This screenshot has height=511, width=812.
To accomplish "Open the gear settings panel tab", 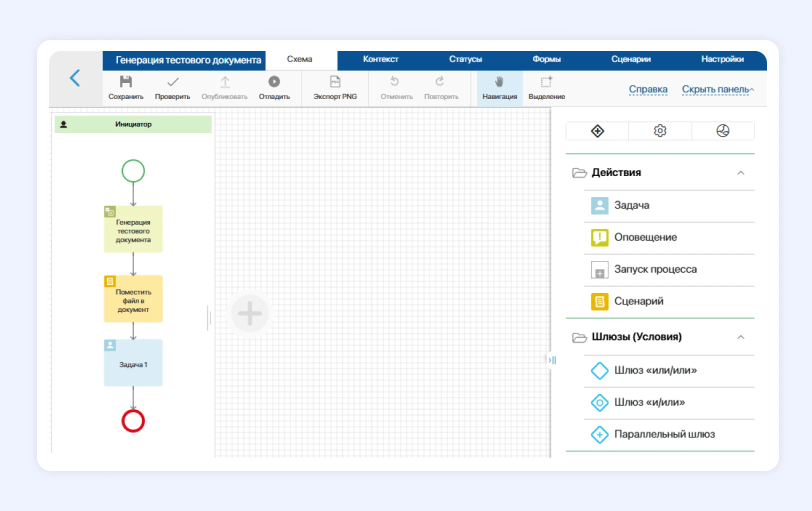I will click(660, 131).
